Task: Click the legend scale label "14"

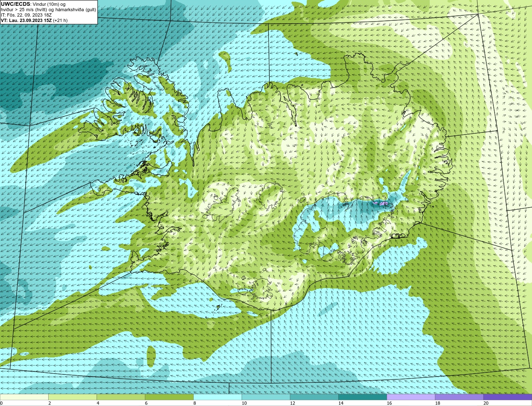Action: [341, 403]
